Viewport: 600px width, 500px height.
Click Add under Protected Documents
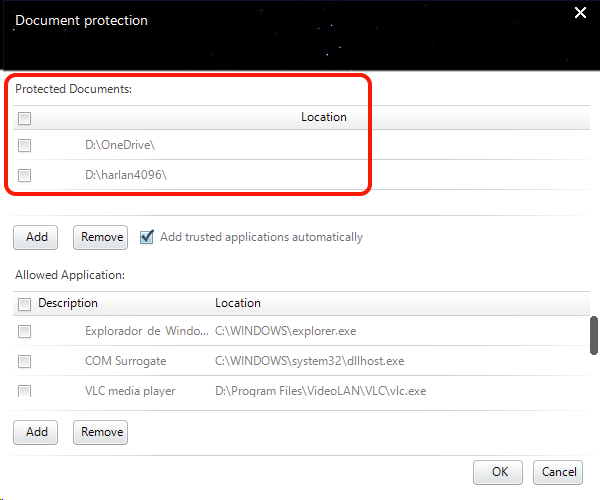36,237
